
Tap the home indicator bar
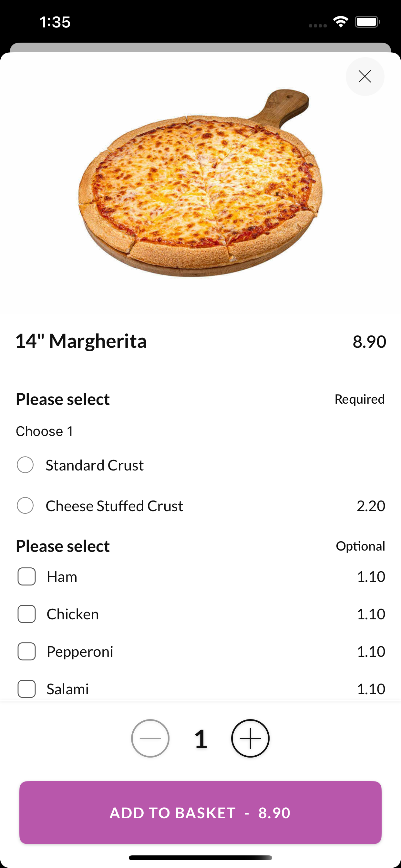pos(200,858)
